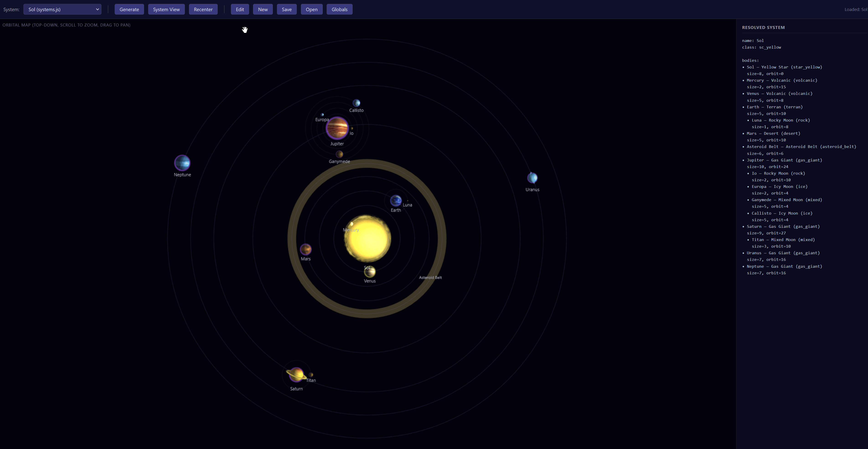Click 'Luna – Rocky Moon (rock)' entry
This screenshot has height=449, width=868.
(x=781, y=120)
